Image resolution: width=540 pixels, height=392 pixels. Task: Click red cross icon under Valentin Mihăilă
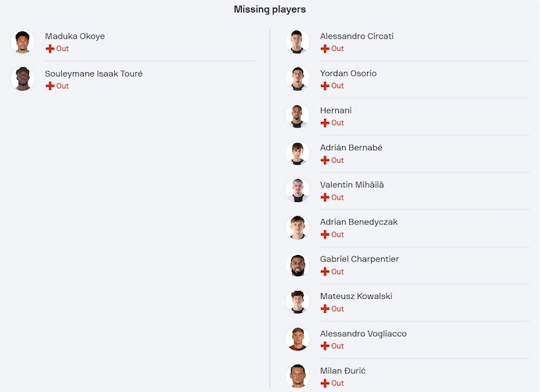pyautogui.click(x=325, y=197)
